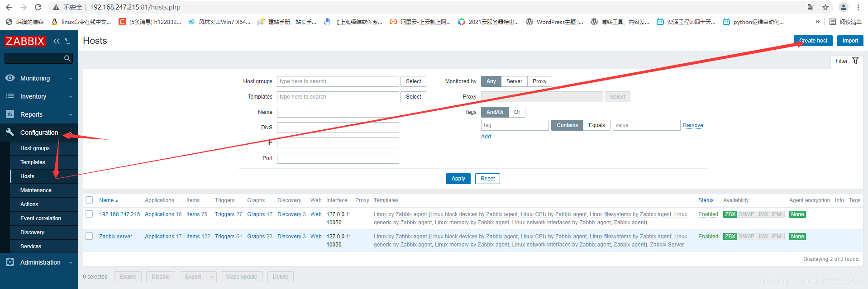Image resolution: width=868 pixels, height=289 pixels.
Task: Bookmark the page with the star icon
Action: pyautogui.click(x=825, y=7)
